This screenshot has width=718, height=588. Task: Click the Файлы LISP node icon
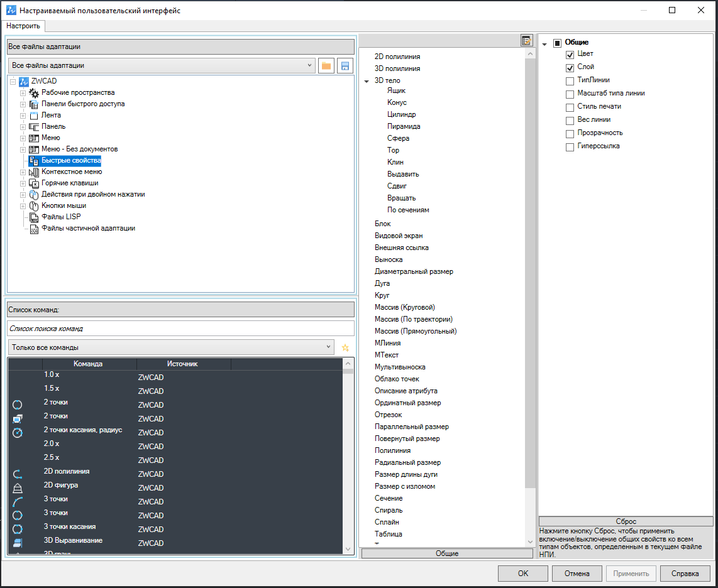[x=34, y=217]
